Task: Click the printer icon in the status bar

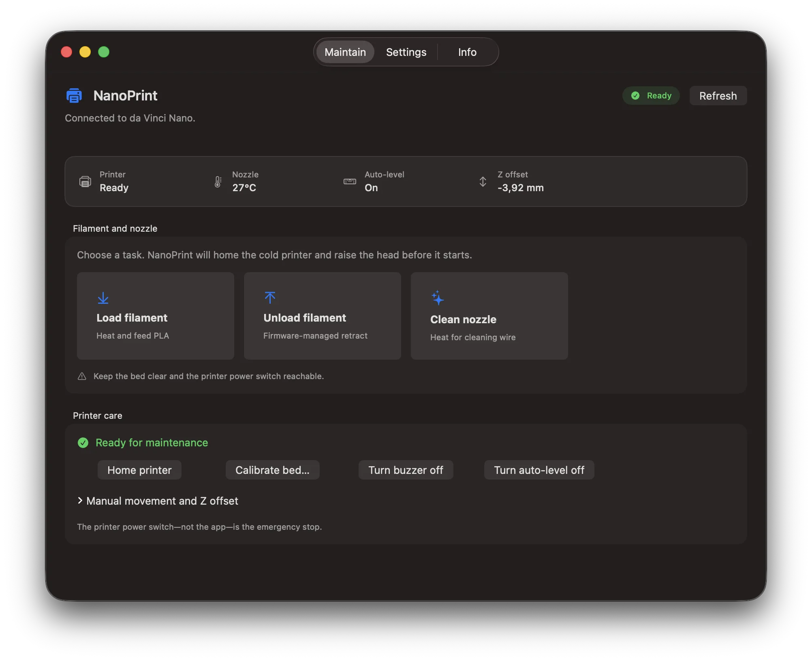Action: click(x=85, y=181)
